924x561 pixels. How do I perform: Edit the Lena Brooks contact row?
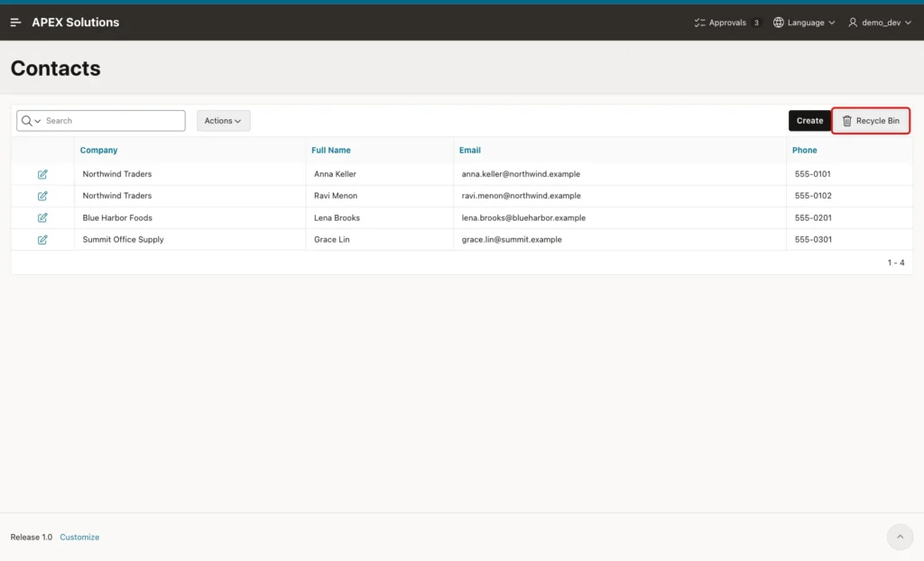42,218
